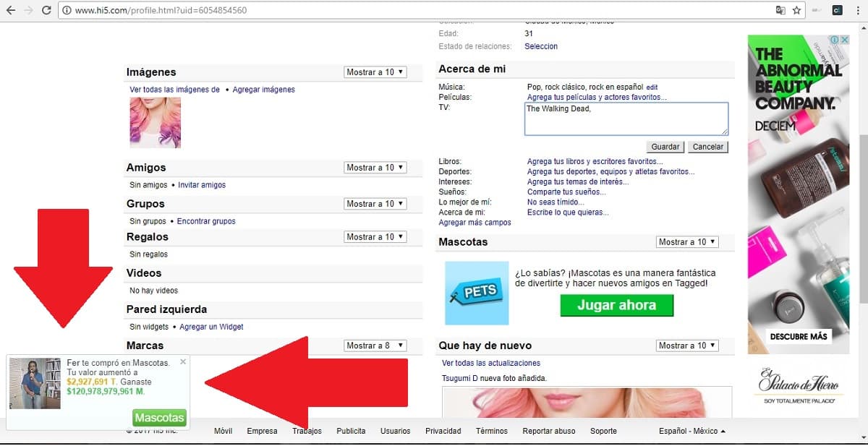Open the Imágenes Mostrar a 10 dropdown
This screenshot has width=868, height=446.
click(375, 72)
